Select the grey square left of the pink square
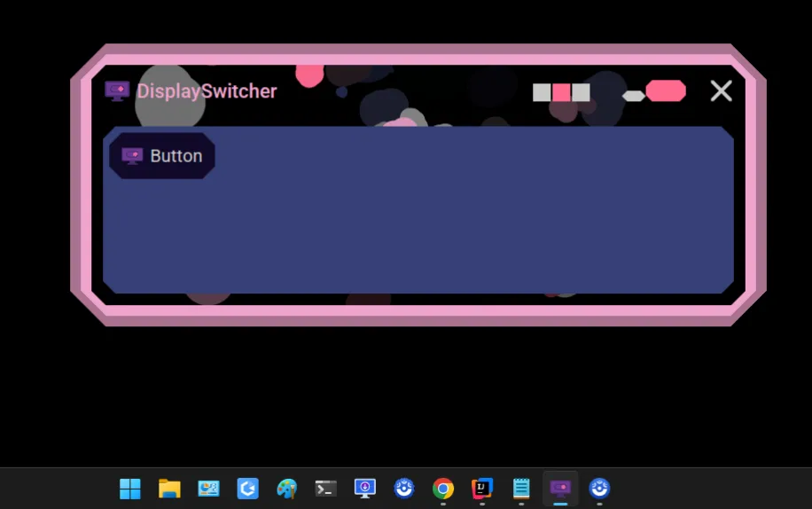This screenshot has height=509, width=812. 542,93
